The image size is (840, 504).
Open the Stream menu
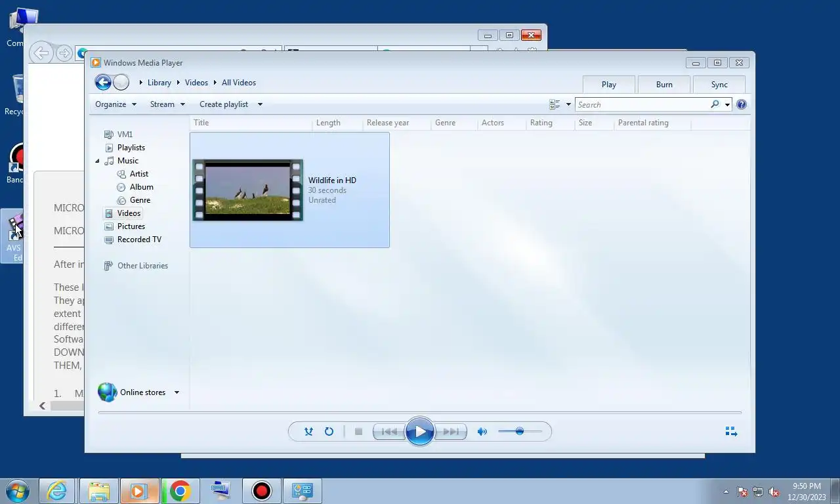pyautogui.click(x=167, y=104)
